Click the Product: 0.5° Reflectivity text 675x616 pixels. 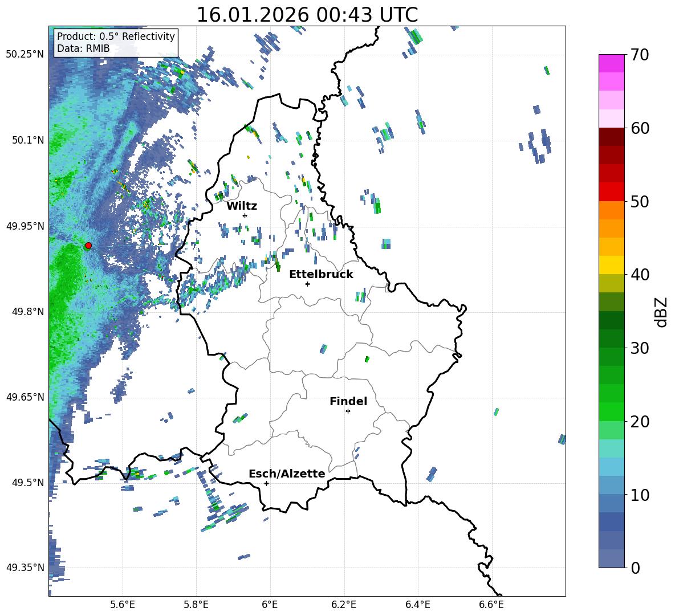click(116, 36)
